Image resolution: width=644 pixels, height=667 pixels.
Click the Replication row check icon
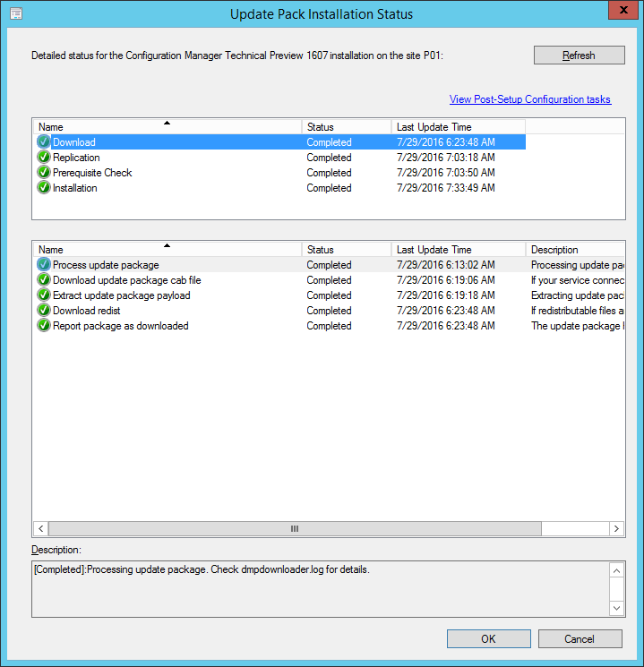click(x=43, y=157)
